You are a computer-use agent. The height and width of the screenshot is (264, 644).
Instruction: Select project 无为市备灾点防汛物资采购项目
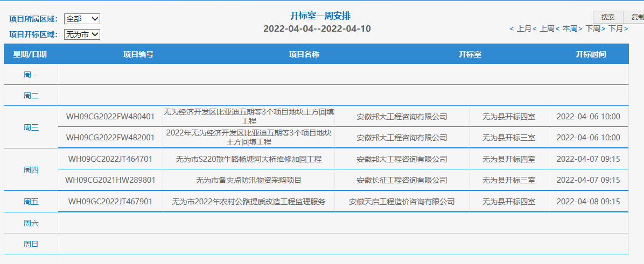[248, 180]
